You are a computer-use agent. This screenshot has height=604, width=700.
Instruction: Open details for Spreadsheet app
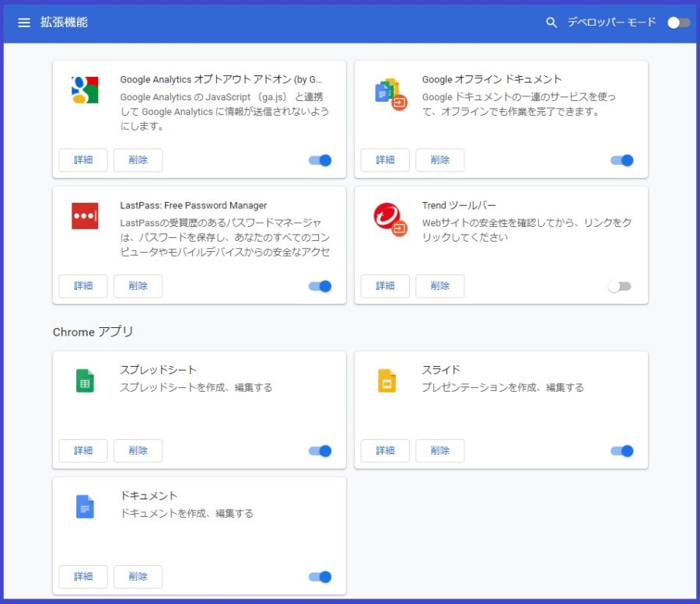click(x=83, y=451)
